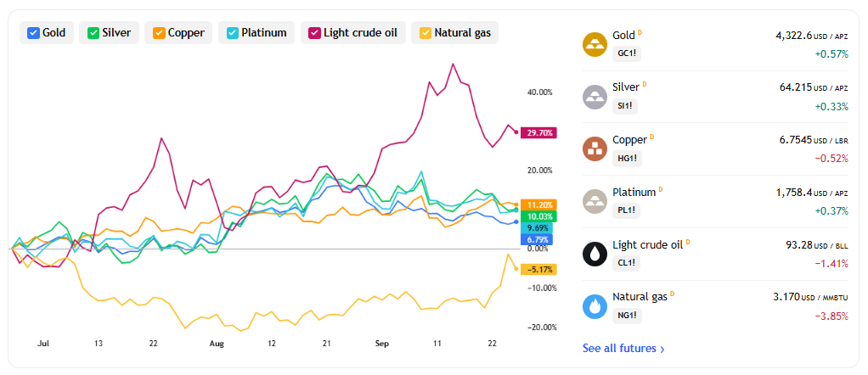This screenshot has height=375, width=868.
Task: Hide the Light crude oil series
Action: [x=315, y=32]
